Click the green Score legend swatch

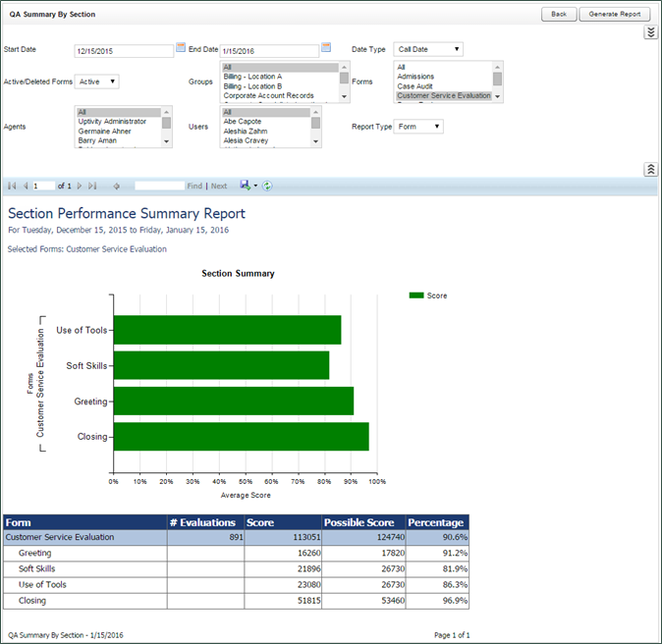tap(415, 295)
